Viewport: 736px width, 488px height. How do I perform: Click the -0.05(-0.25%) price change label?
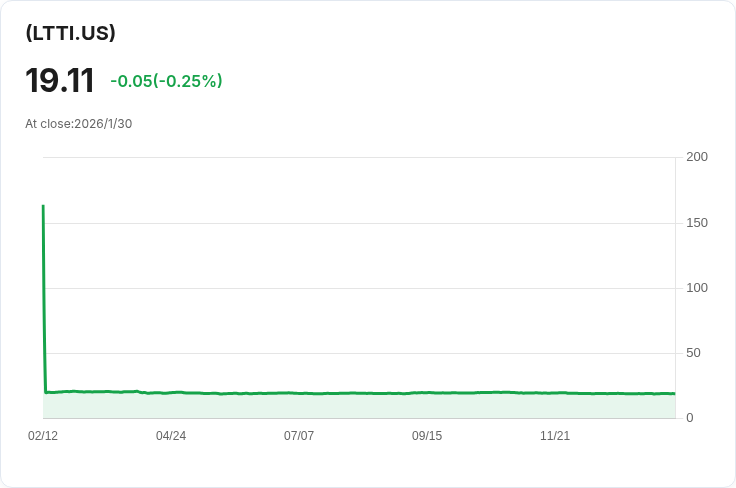coord(166,81)
